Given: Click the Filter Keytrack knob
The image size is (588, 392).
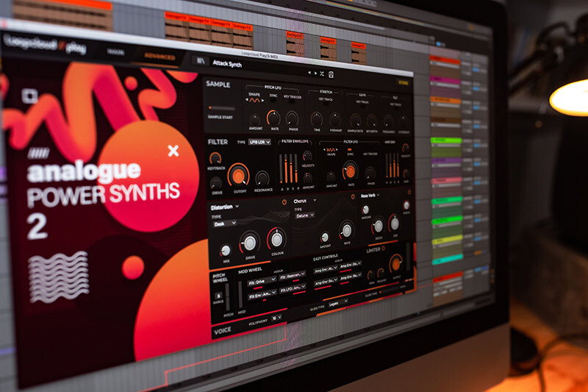Looking at the screenshot, I should coord(215,159).
